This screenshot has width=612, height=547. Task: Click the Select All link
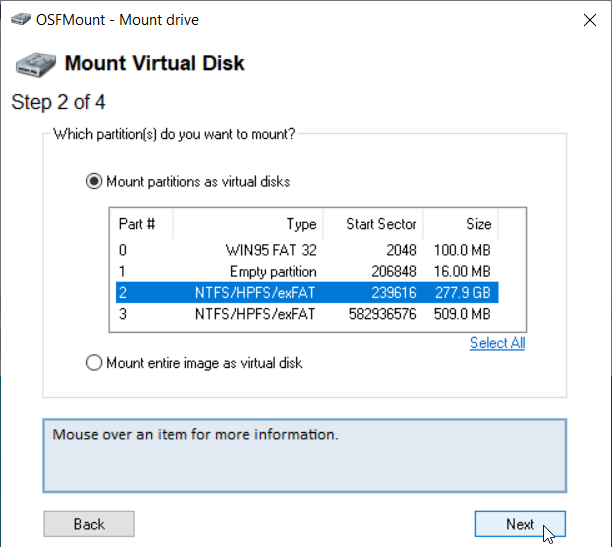[497, 343]
